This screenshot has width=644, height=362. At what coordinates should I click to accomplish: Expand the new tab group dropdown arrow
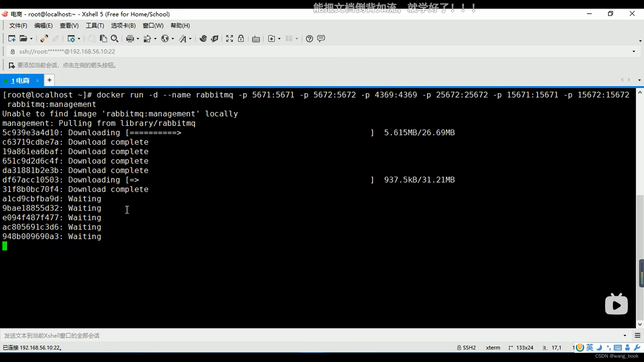(279, 39)
